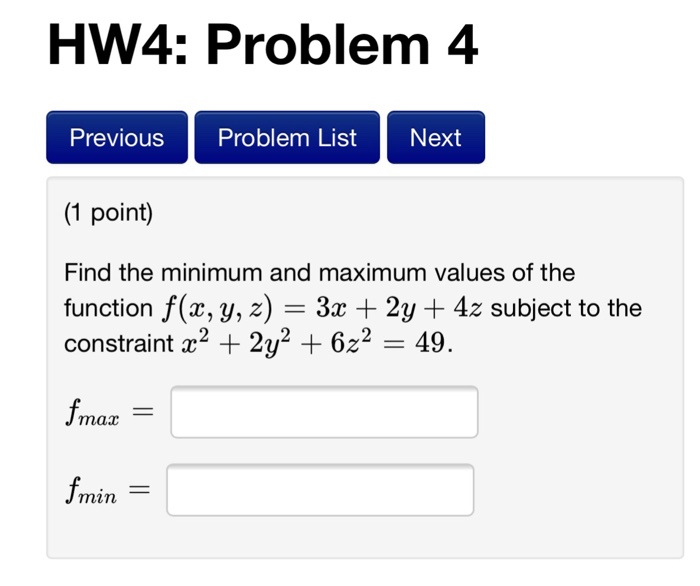Click the word "function" before f(x, y, z)
The height and width of the screenshot is (586, 700).
pos(107,308)
